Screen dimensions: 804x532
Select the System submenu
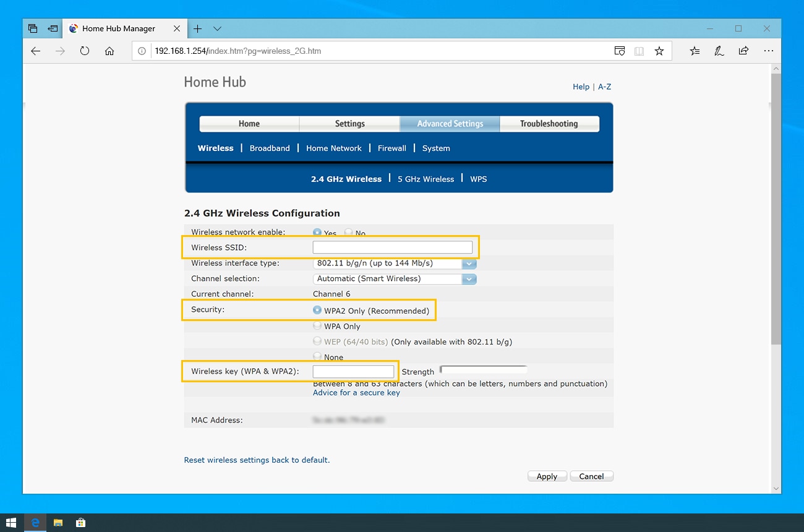pos(436,148)
